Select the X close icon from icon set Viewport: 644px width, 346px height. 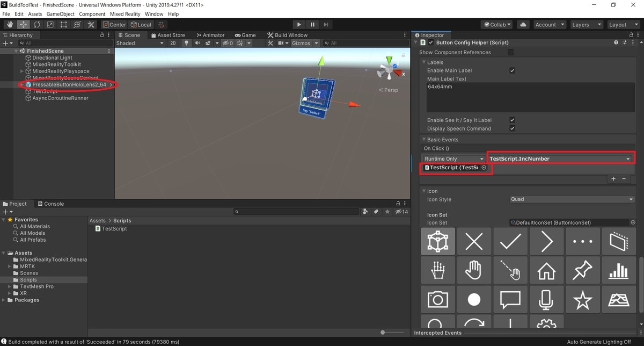point(474,241)
